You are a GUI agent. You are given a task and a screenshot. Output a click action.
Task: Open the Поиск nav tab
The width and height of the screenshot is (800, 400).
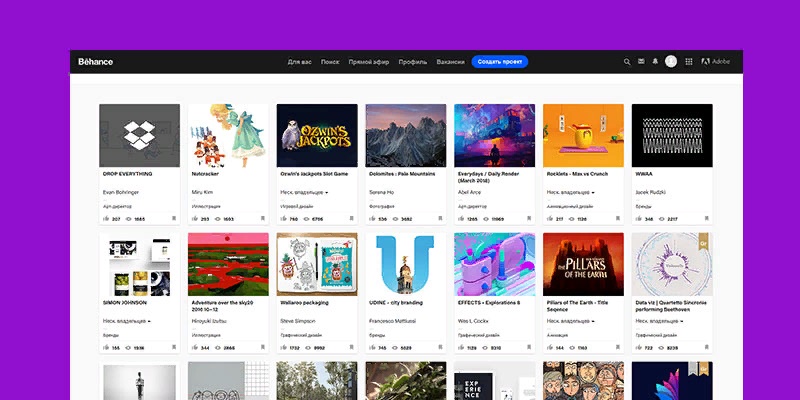click(x=330, y=62)
